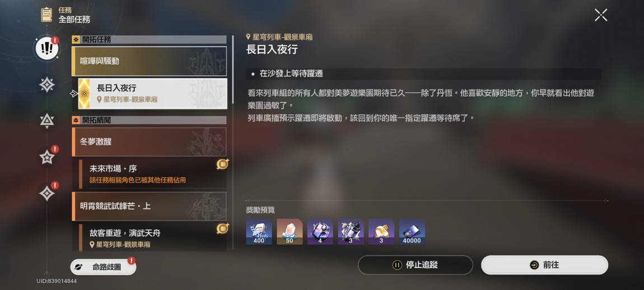This screenshot has width=644, height=290.
Task: Select the second diamond-star mission category icon
Action: pos(47,85)
